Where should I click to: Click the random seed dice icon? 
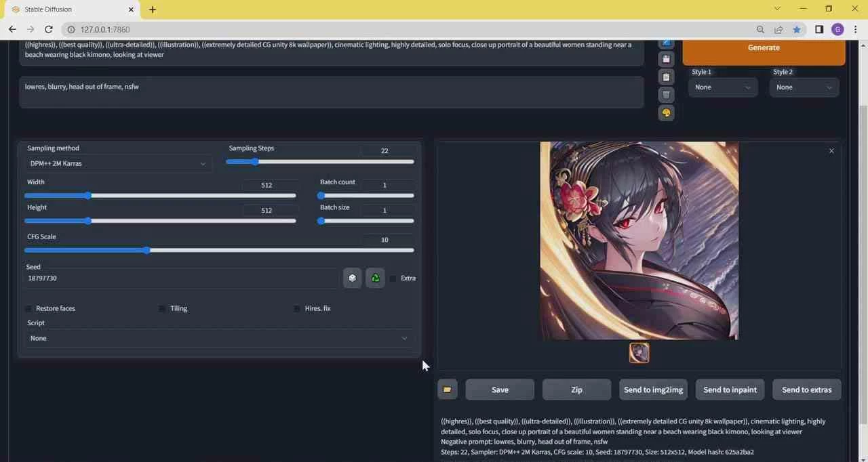pos(352,278)
